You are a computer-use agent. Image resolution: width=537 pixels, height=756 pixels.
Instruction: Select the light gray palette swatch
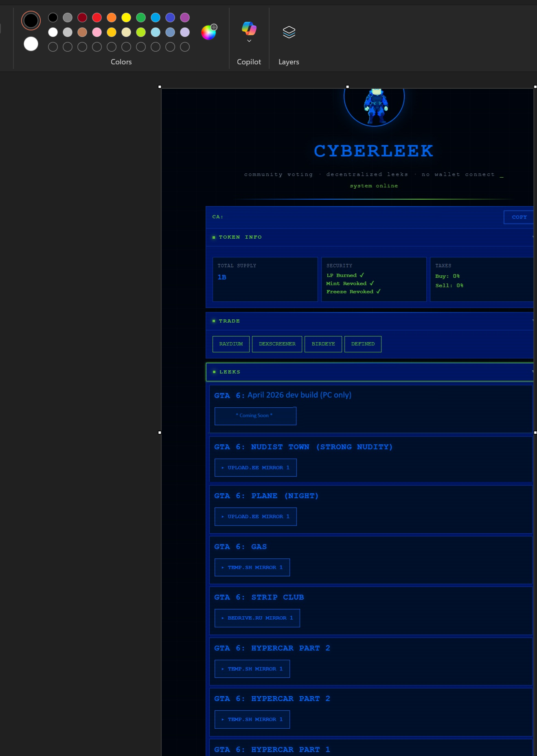point(68,32)
